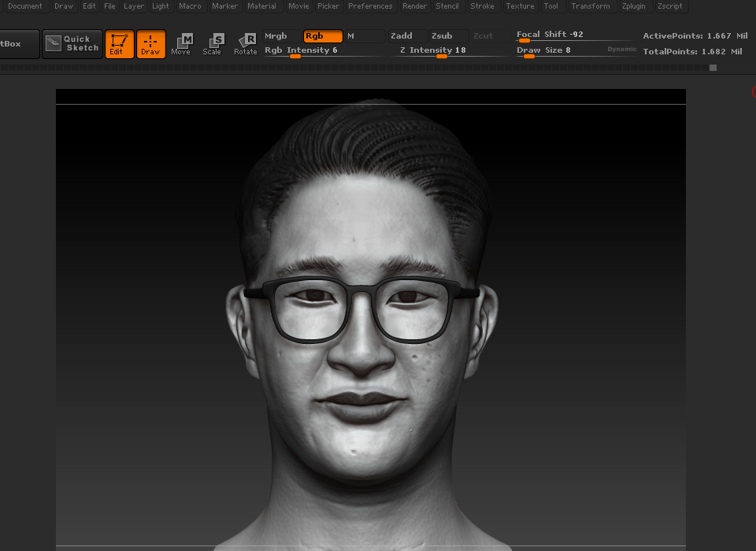Toggle Mrgb painting mode
This screenshot has height=551, width=756.
tap(276, 35)
